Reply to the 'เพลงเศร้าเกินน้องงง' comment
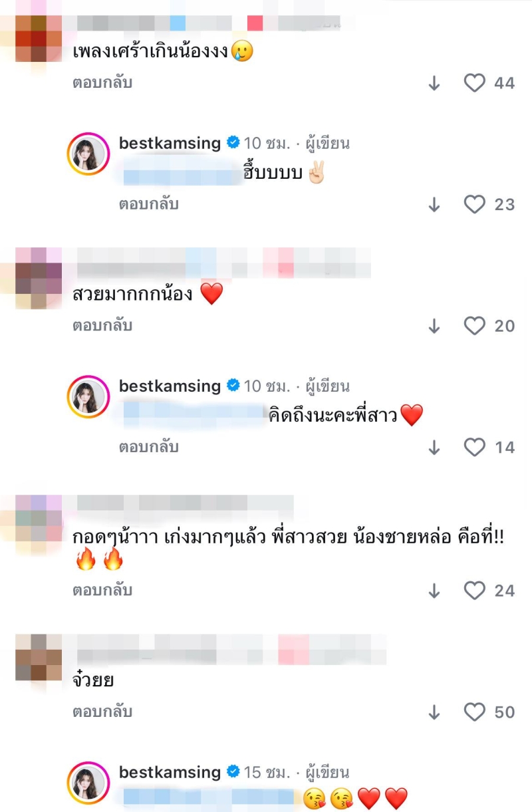532x812 pixels. point(102,82)
